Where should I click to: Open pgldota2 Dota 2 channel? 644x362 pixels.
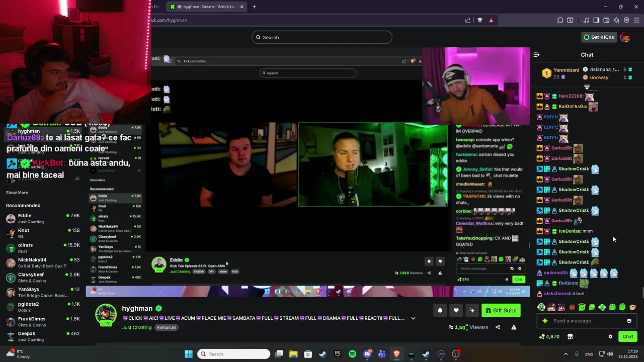[43, 307]
